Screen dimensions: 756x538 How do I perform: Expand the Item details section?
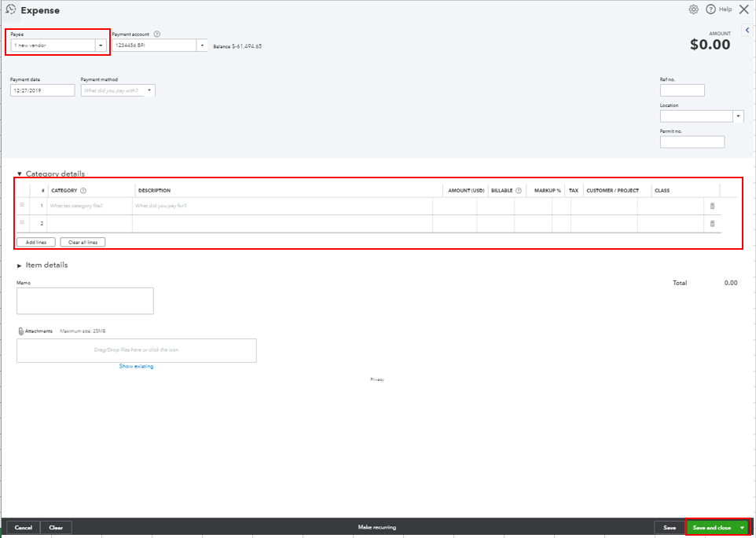click(20, 265)
